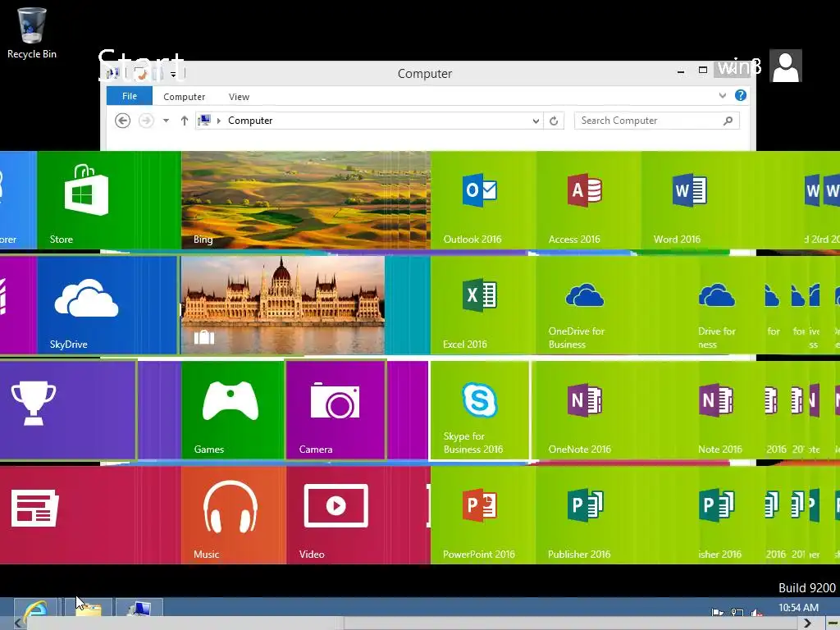This screenshot has height=630, width=840.
Task: Open the Recycle Bin desktop icon
Action: 32,33
